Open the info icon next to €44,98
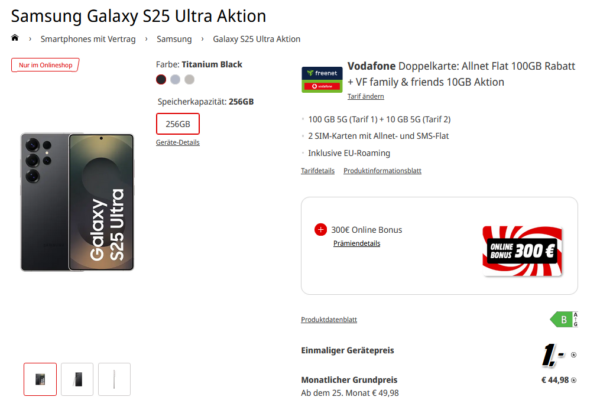600x400 pixels. pyautogui.click(x=574, y=380)
